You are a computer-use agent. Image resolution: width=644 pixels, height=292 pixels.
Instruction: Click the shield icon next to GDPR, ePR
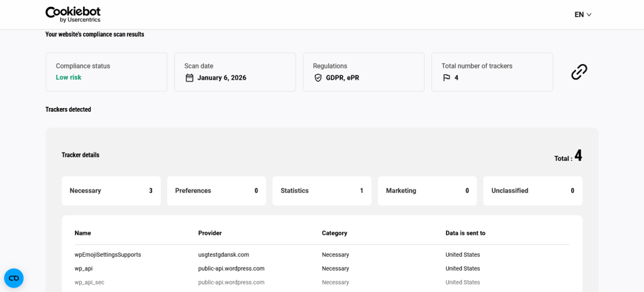pyautogui.click(x=318, y=78)
